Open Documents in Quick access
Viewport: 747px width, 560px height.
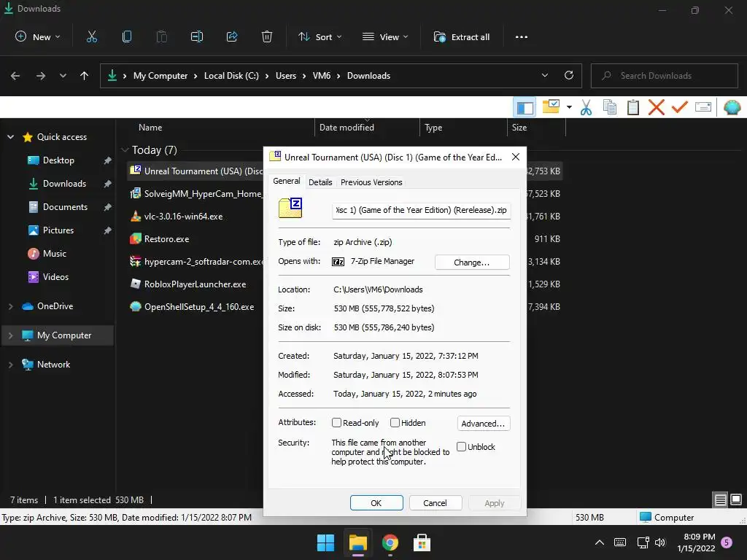click(x=65, y=206)
